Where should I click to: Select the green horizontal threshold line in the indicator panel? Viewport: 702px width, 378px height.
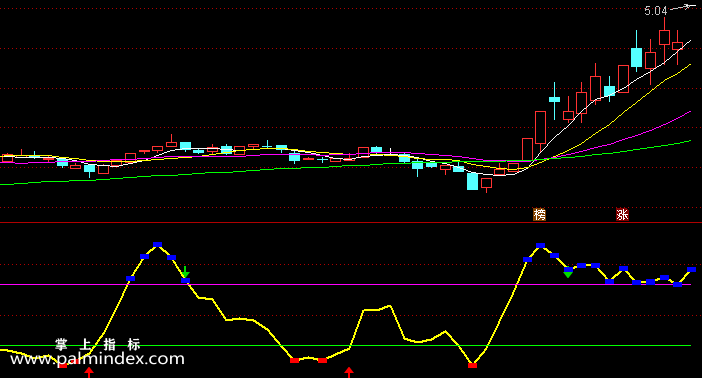[x=345, y=346]
